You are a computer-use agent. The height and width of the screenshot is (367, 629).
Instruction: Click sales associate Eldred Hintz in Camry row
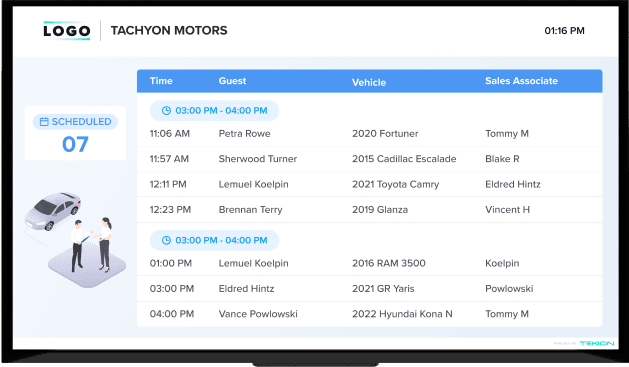pyautogui.click(x=513, y=185)
